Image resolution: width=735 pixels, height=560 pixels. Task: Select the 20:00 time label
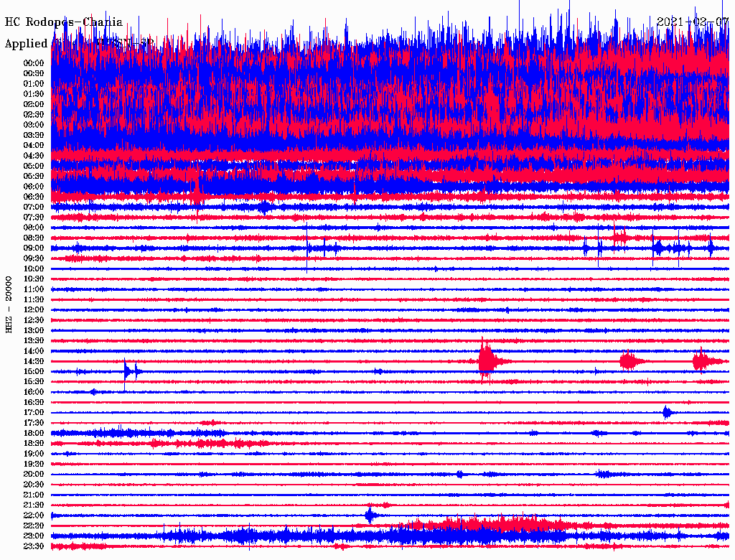coord(33,474)
